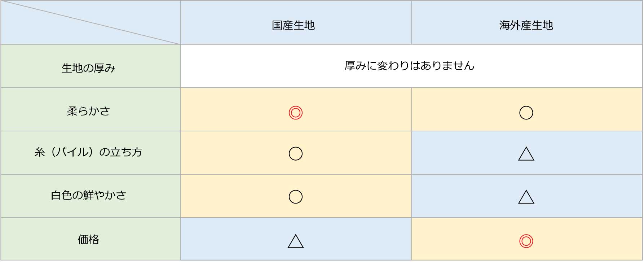The image size is (644, 262).
Task: Select the red double circle in 価格 row
Action: pyautogui.click(x=526, y=241)
